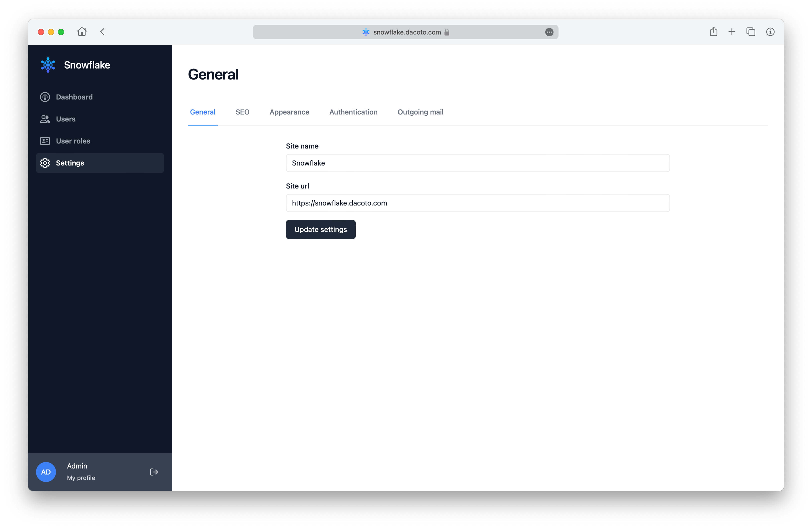Click into the Site name field
Screen dimensions: 812x528
[x=478, y=163]
